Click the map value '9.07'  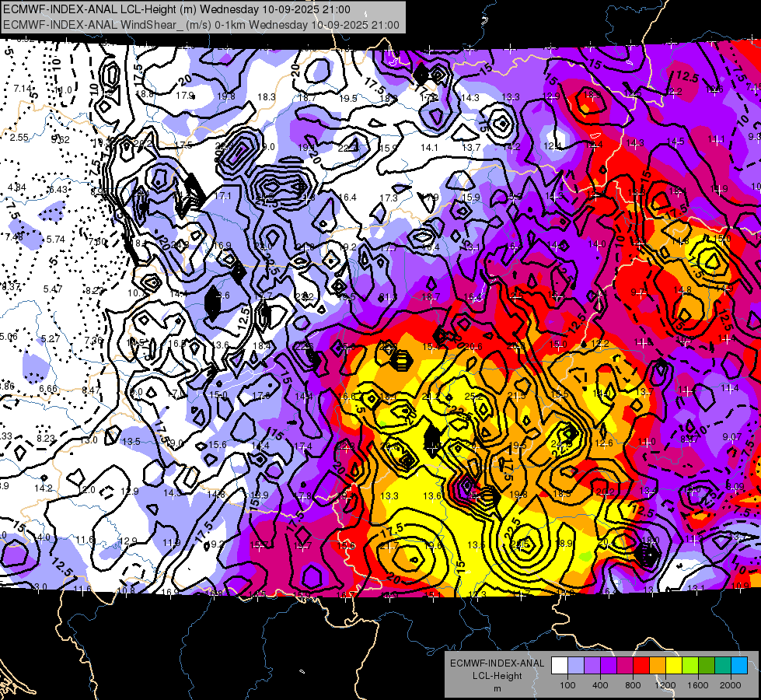click(732, 437)
